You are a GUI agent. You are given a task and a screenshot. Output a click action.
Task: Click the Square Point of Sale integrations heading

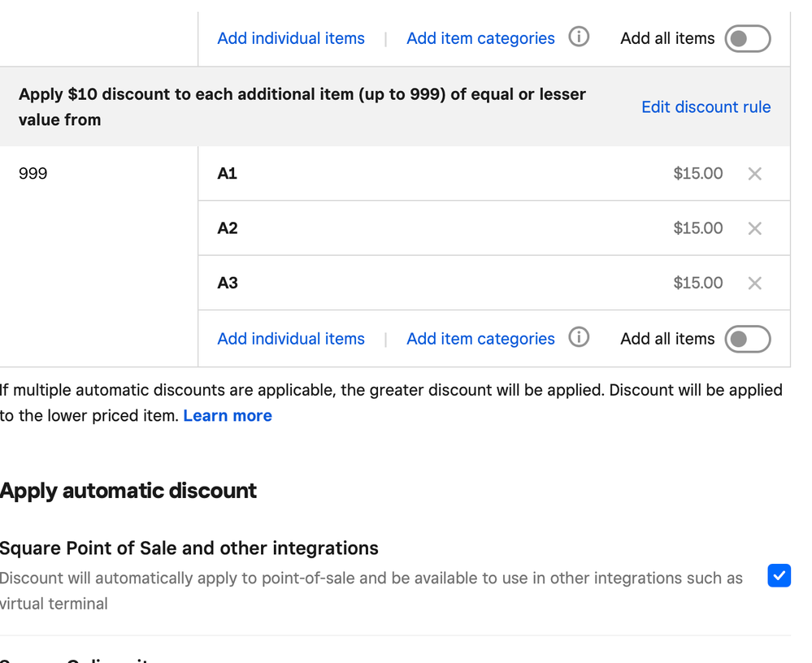(189, 548)
